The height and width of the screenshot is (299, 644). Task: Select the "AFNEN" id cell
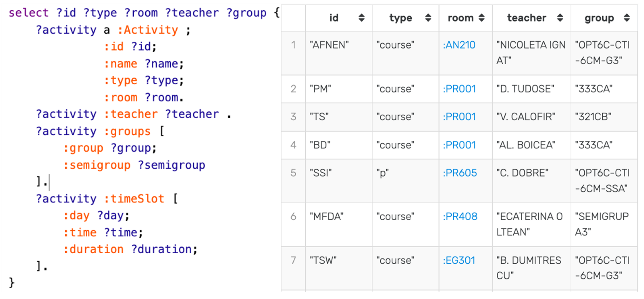pyautogui.click(x=329, y=45)
